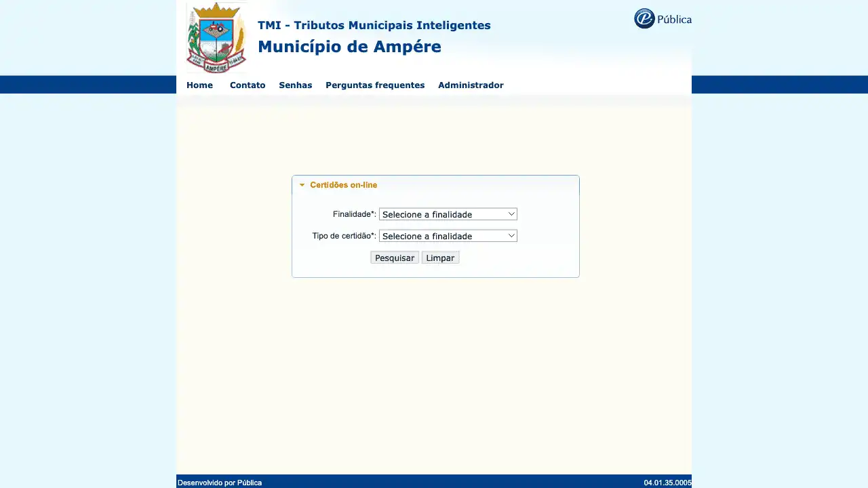Viewport: 868px width, 488px height.
Task: Click the Finalidade field label
Action: pyautogui.click(x=354, y=214)
